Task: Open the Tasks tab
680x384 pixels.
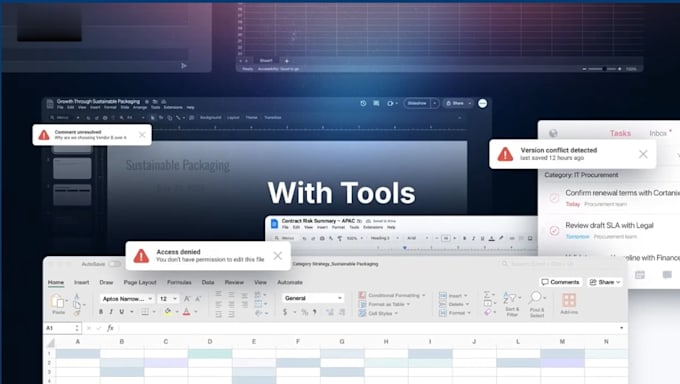Action: [x=620, y=133]
